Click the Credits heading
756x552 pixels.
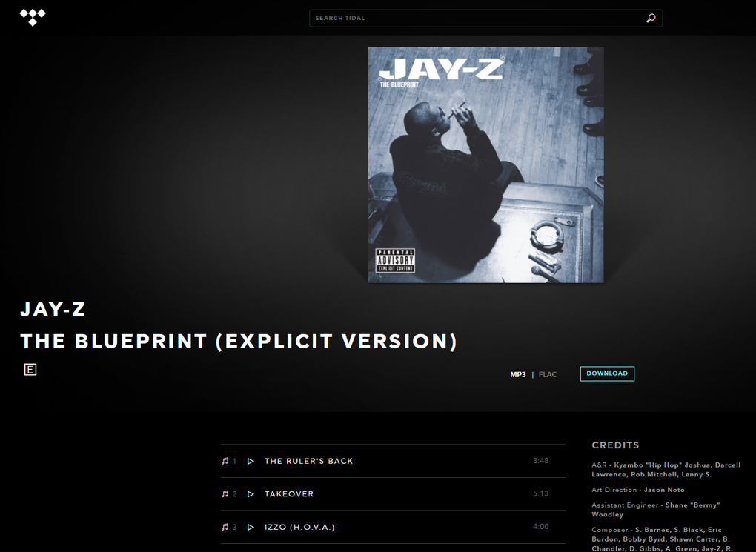pos(615,445)
